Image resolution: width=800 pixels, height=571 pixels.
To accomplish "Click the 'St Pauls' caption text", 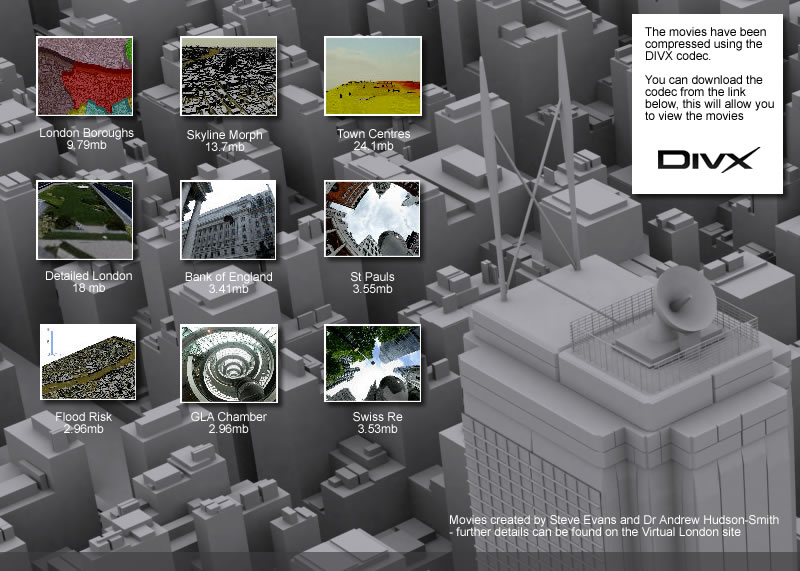I will pos(372,277).
